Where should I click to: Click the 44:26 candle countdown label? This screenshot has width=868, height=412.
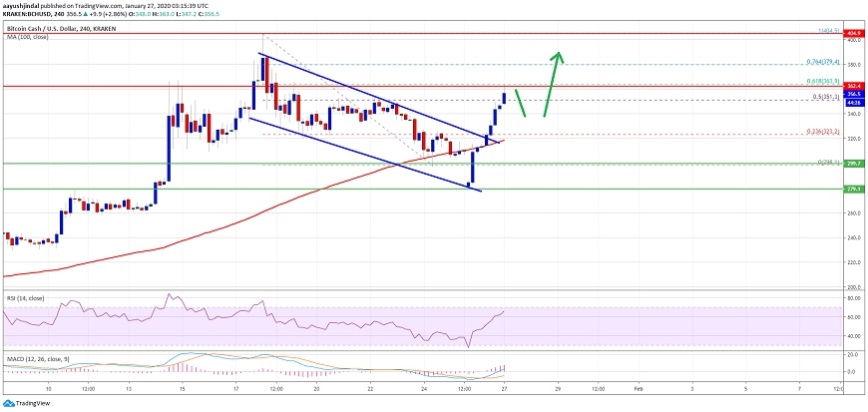pyautogui.click(x=853, y=102)
